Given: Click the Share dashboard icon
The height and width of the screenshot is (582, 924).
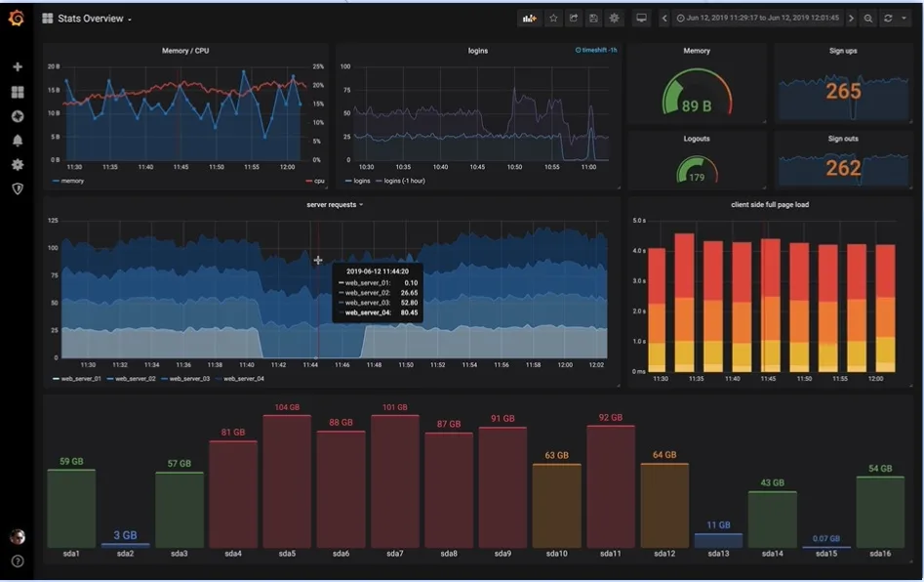Looking at the screenshot, I should pyautogui.click(x=574, y=19).
